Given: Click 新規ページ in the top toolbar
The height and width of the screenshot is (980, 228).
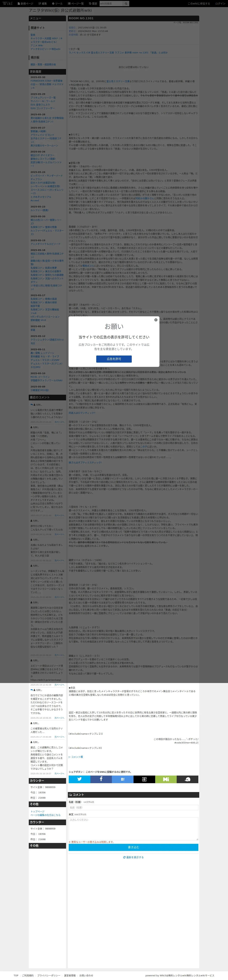Looking at the screenshot, I should coord(26,3).
